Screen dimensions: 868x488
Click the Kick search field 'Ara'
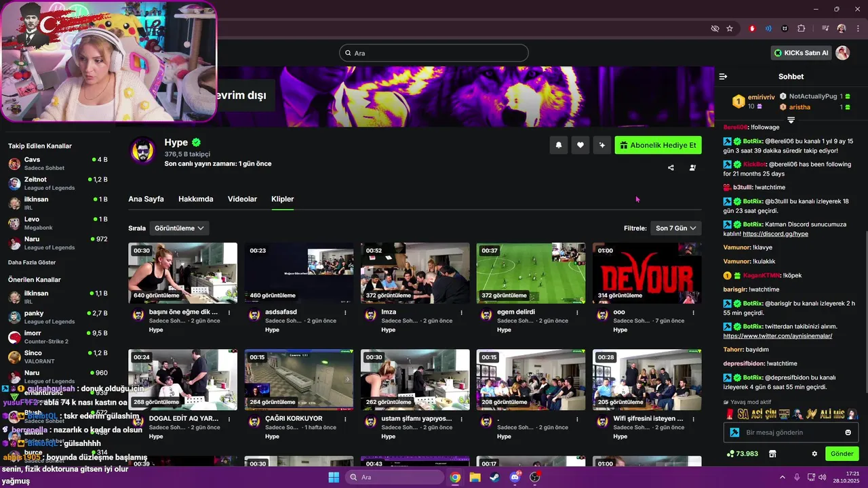[434, 53]
